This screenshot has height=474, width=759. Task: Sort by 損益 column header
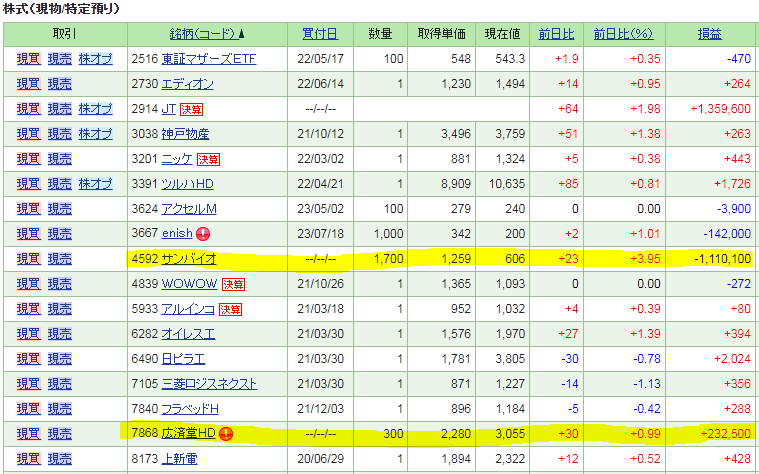pyautogui.click(x=710, y=34)
